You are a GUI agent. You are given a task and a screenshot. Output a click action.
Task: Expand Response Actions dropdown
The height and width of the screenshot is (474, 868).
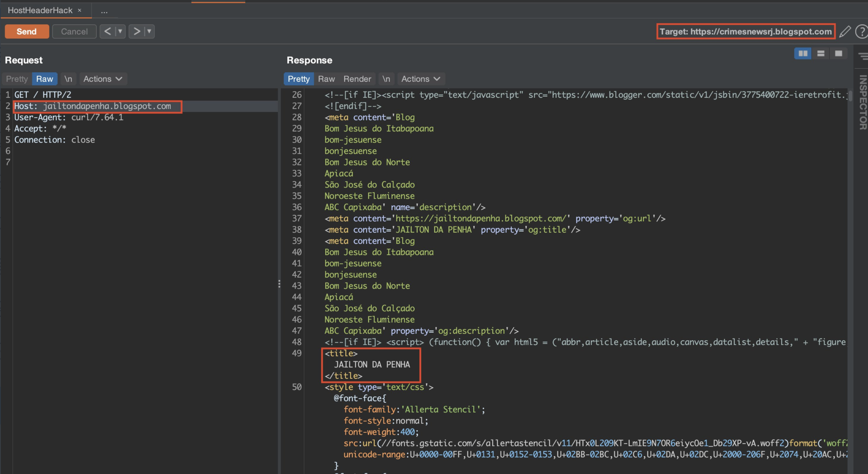coord(421,79)
